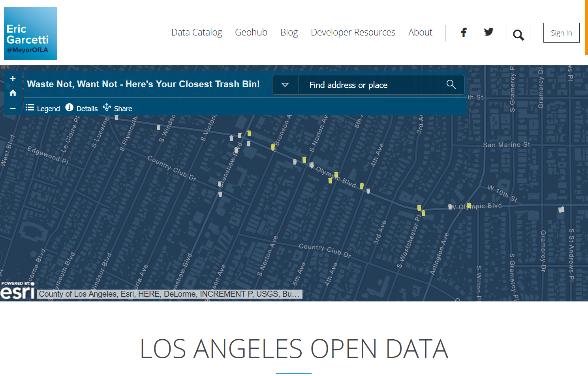Screen dimensions: 588x376
Task: Show the map Details info
Action: pos(81,108)
